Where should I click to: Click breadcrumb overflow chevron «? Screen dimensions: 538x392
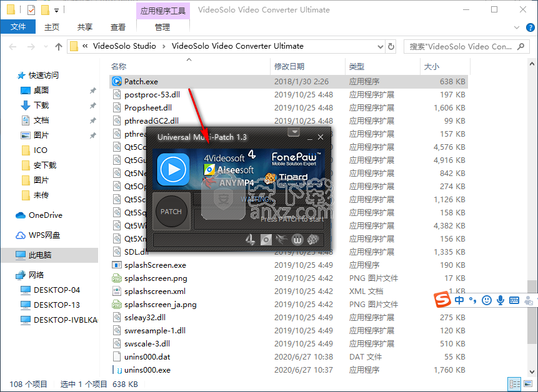[85, 46]
